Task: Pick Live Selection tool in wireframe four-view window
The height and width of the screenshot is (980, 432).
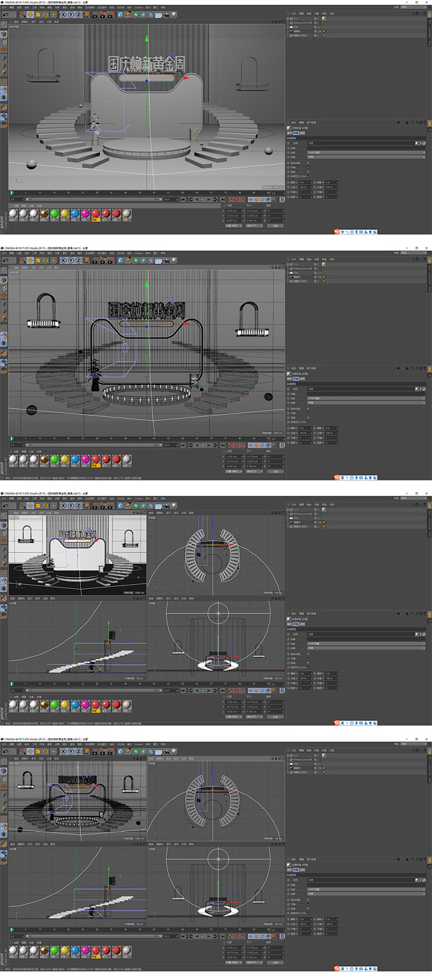Action: tap(22, 751)
